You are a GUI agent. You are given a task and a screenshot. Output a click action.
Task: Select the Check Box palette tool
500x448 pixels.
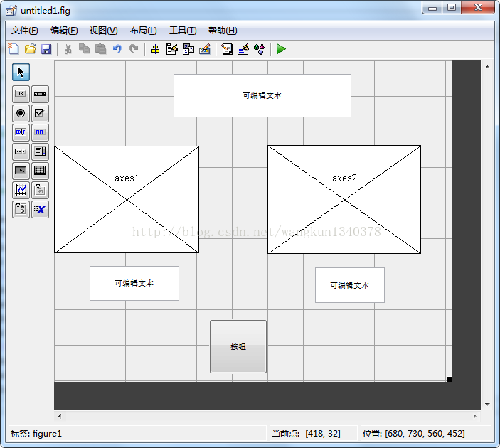point(41,113)
